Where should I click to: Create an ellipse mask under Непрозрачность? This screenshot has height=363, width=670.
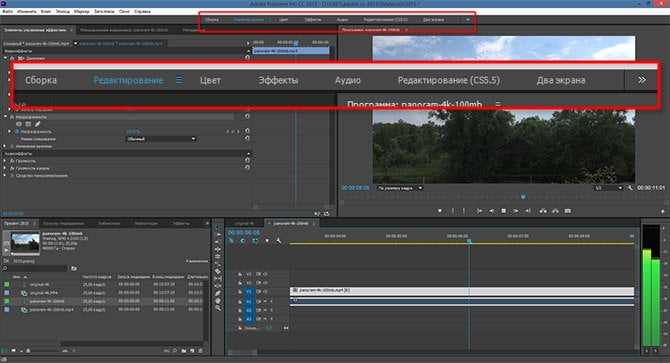pos(19,124)
